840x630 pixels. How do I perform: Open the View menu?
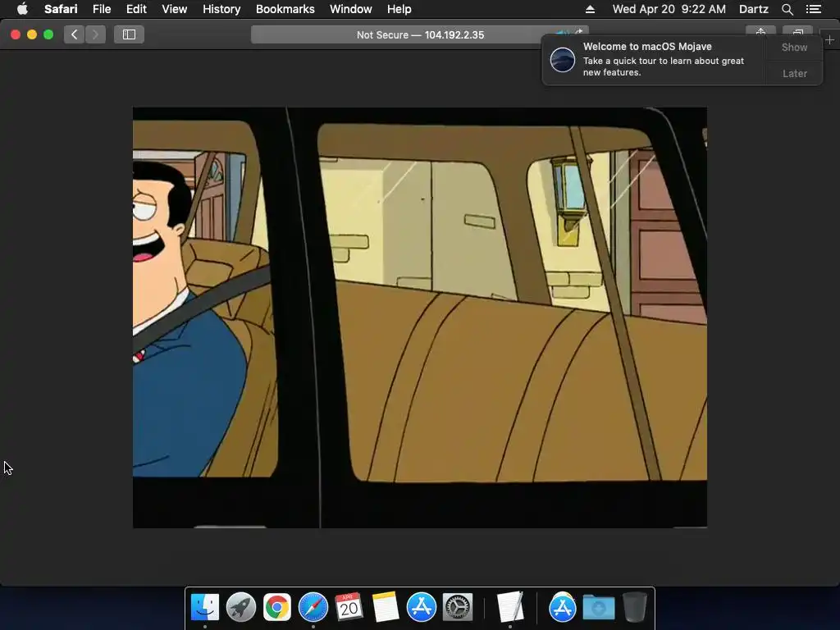174,9
